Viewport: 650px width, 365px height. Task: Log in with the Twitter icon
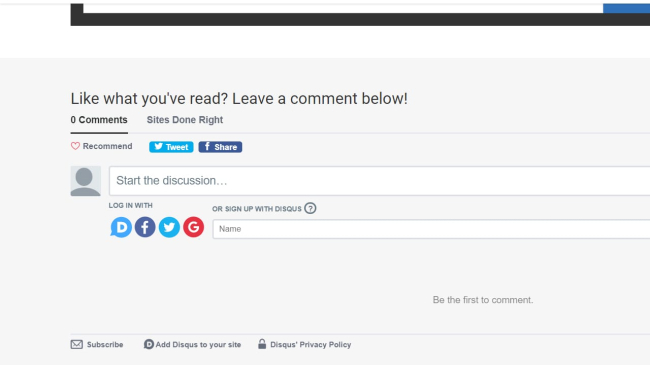(169, 227)
